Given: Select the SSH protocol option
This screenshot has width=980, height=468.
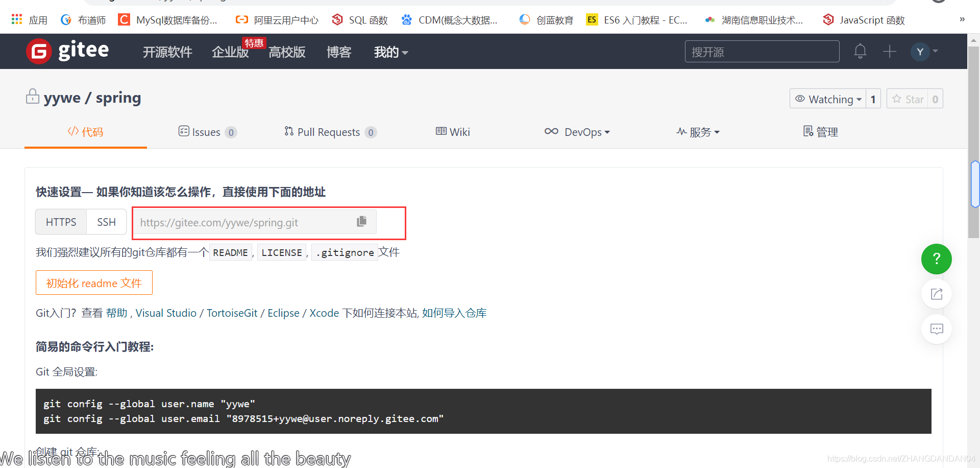Looking at the screenshot, I should [106, 222].
